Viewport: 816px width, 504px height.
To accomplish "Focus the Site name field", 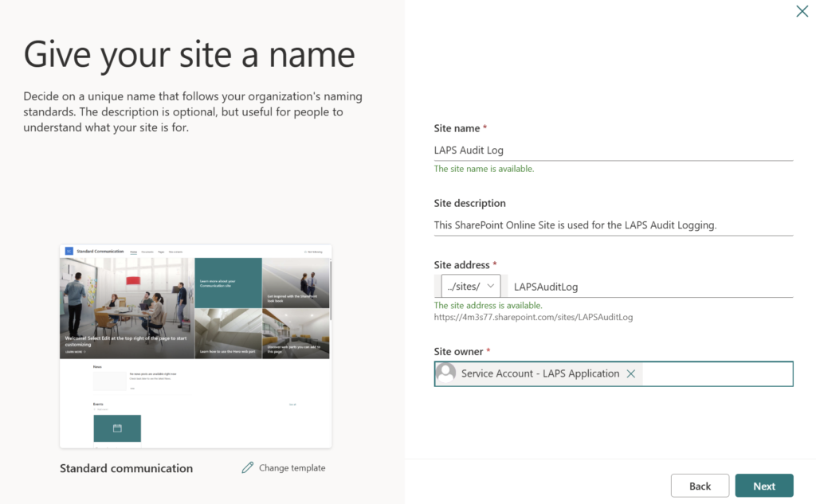I will click(612, 150).
